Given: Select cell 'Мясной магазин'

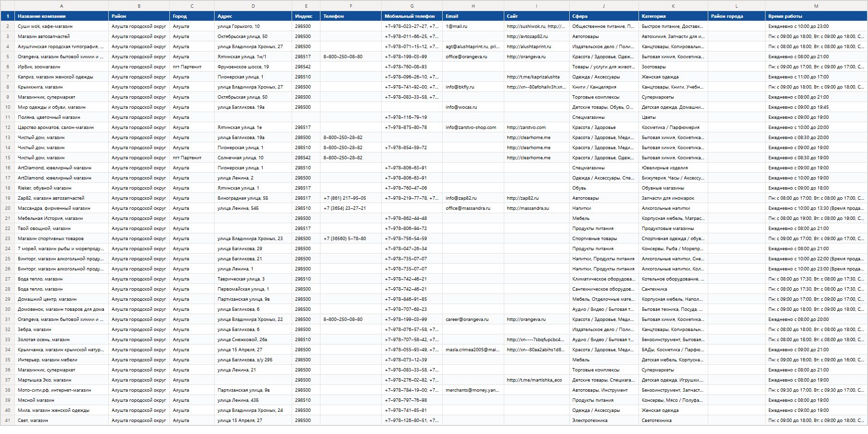Looking at the screenshot, I should [x=62, y=400].
